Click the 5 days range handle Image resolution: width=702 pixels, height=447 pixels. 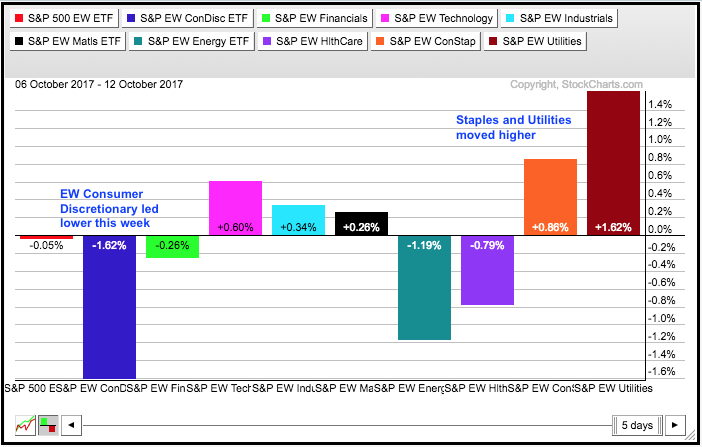tap(636, 424)
